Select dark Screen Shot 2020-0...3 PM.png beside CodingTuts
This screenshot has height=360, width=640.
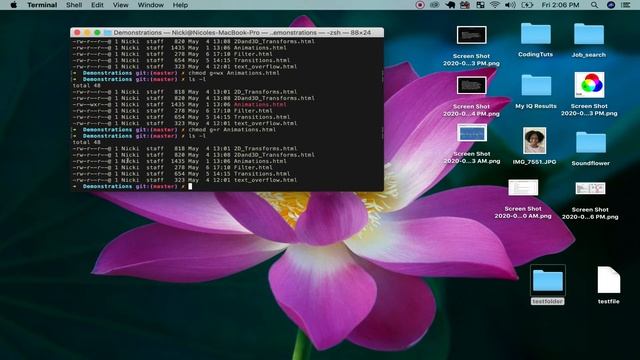(471, 35)
